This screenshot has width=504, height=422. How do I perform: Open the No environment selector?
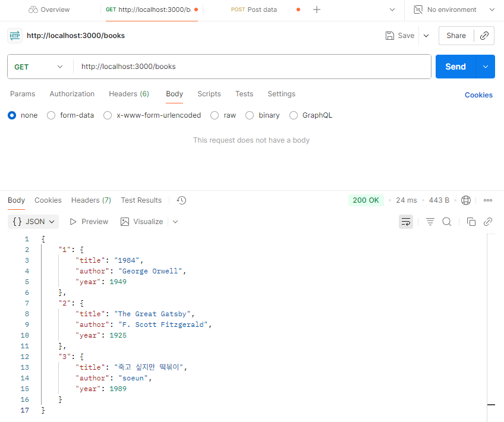(454, 10)
